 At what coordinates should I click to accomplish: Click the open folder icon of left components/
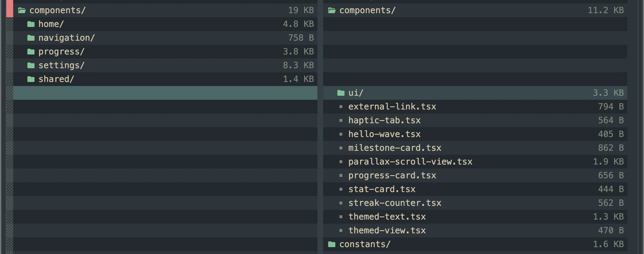(x=22, y=11)
